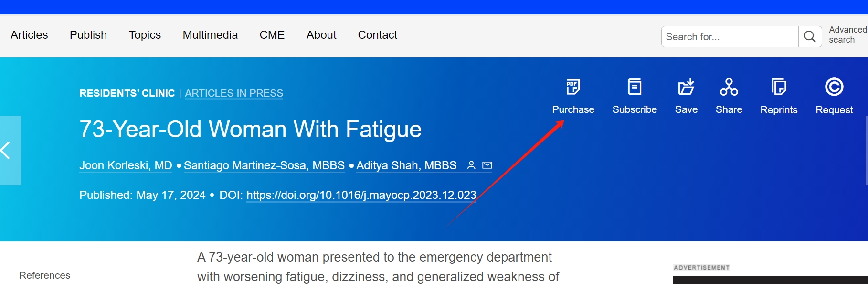
Task: Open the Publish menu
Action: [x=88, y=35]
